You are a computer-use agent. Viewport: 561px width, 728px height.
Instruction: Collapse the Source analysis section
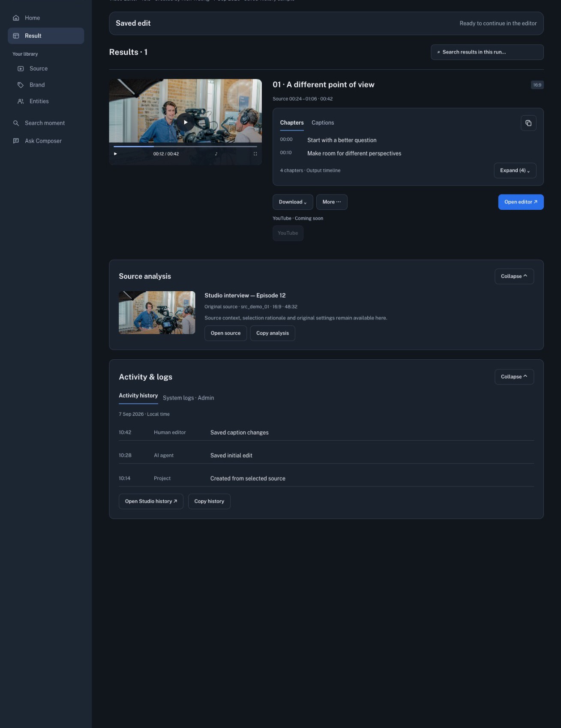pyautogui.click(x=514, y=276)
